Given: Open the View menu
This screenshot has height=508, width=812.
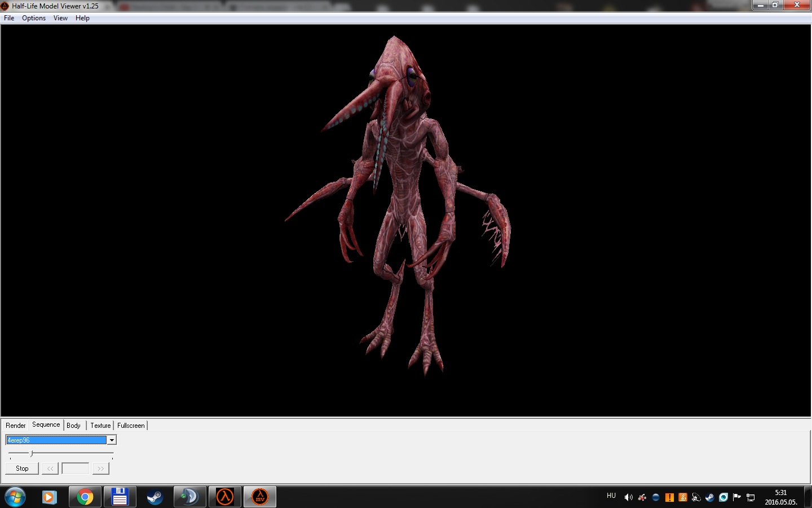Looking at the screenshot, I should [x=60, y=18].
